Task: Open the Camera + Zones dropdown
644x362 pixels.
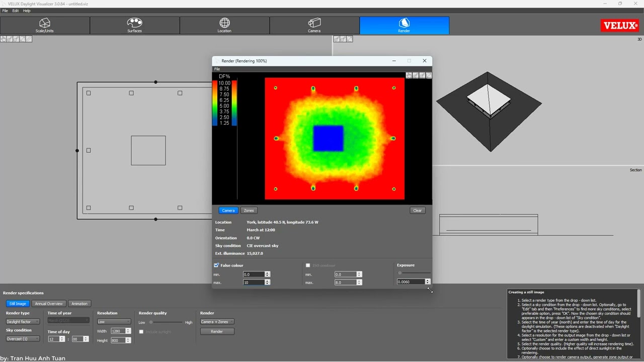Action: [217, 322]
